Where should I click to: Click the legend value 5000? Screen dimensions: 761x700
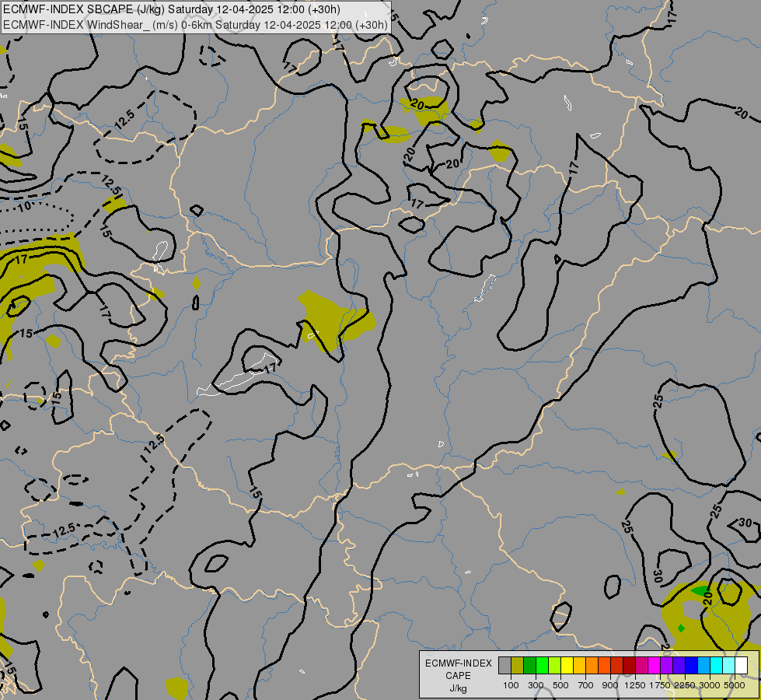click(735, 685)
